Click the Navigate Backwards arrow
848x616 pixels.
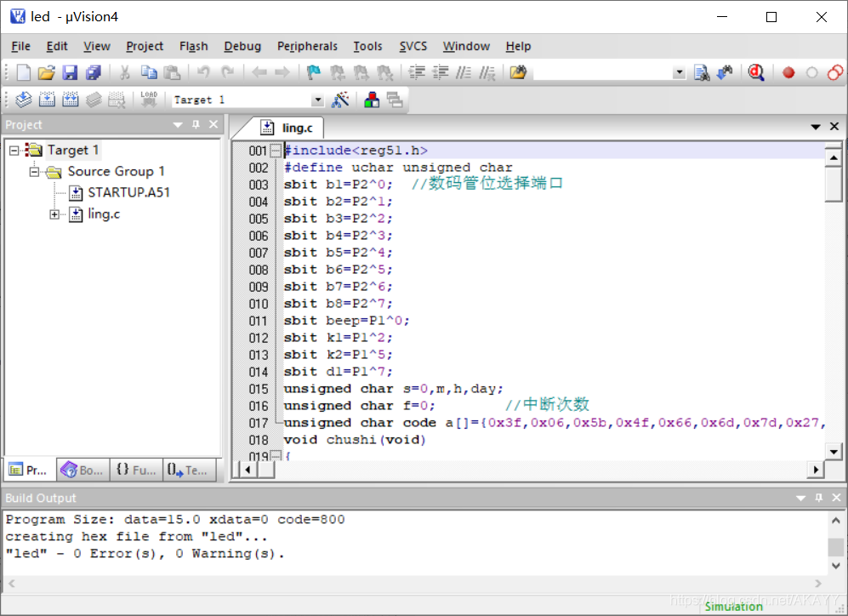coord(259,72)
